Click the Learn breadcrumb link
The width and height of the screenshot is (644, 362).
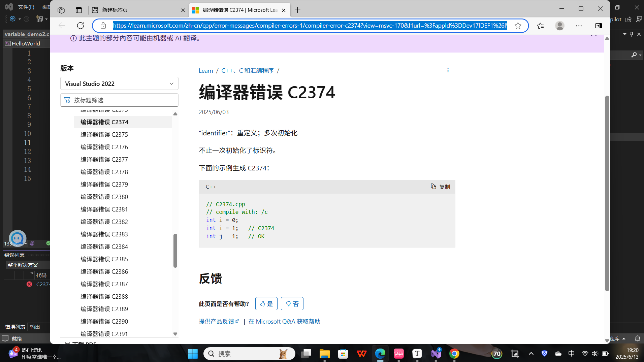[x=206, y=70]
